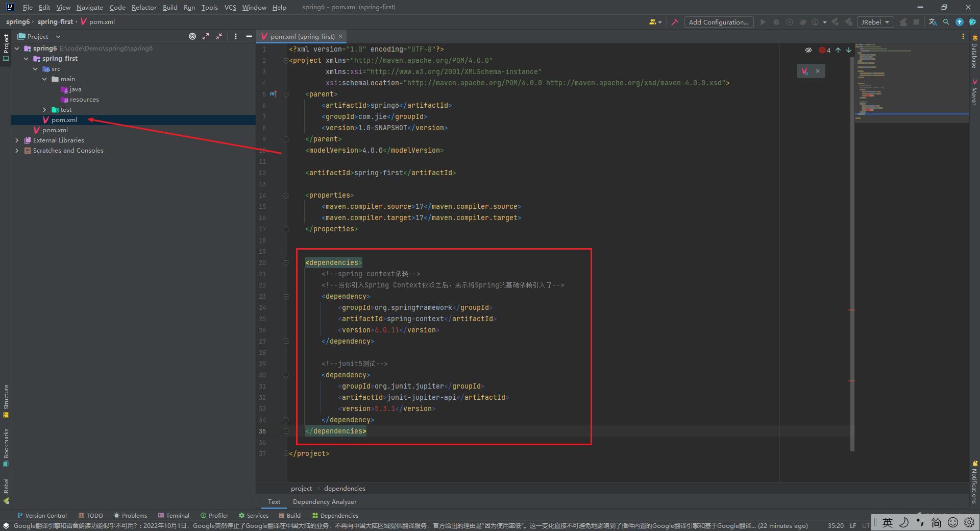Open the Services tool window

coord(254,516)
